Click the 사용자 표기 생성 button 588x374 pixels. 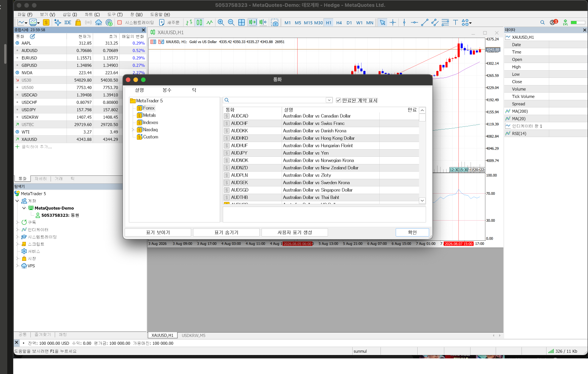(295, 232)
